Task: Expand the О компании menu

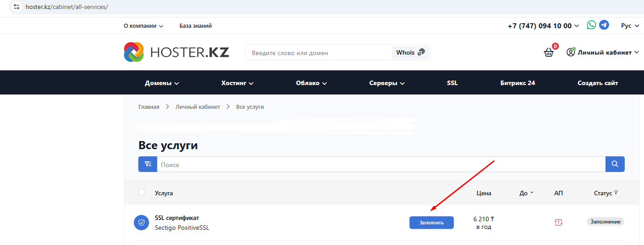Action: click(143, 26)
